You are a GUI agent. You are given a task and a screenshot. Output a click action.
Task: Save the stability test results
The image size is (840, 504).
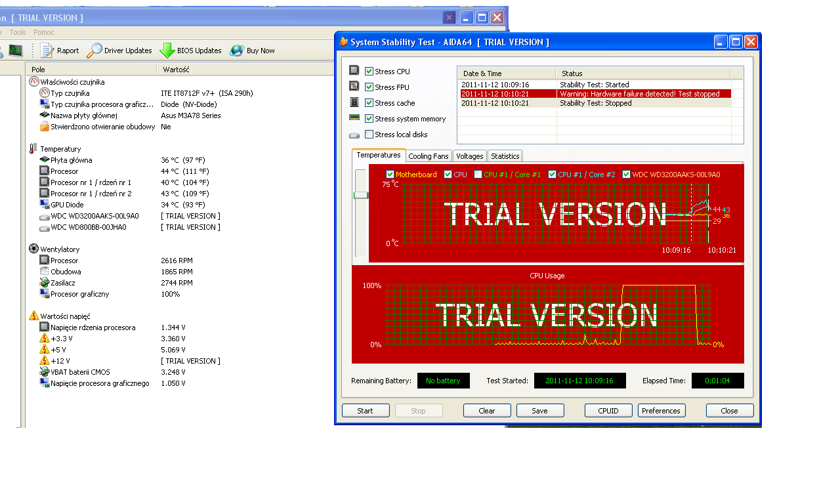pos(540,411)
